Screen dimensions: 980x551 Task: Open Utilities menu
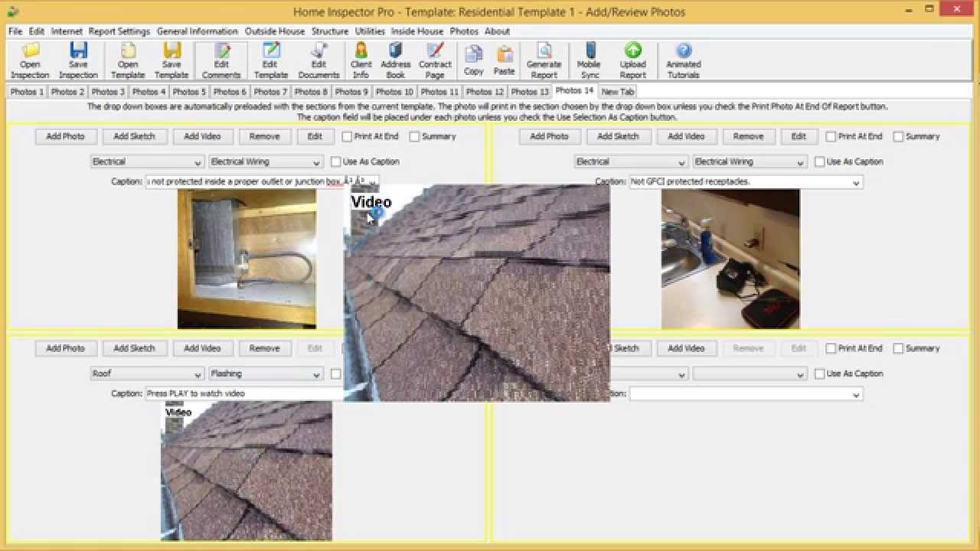point(370,31)
